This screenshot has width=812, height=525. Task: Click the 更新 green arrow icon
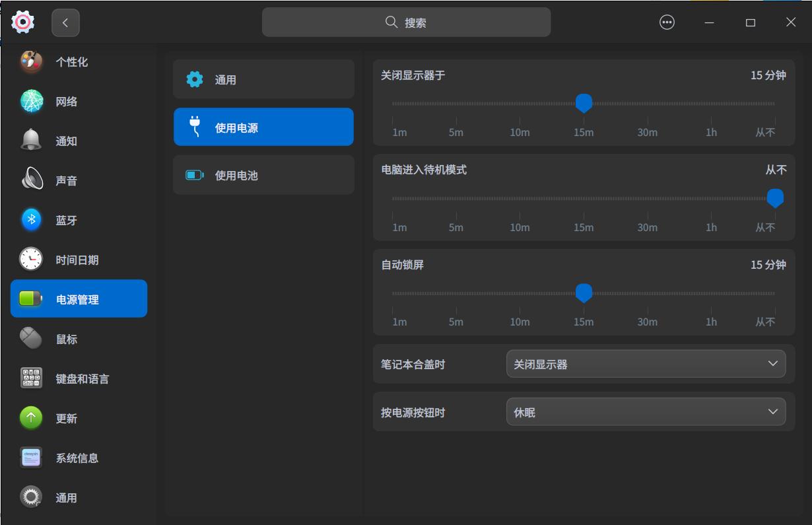31,418
